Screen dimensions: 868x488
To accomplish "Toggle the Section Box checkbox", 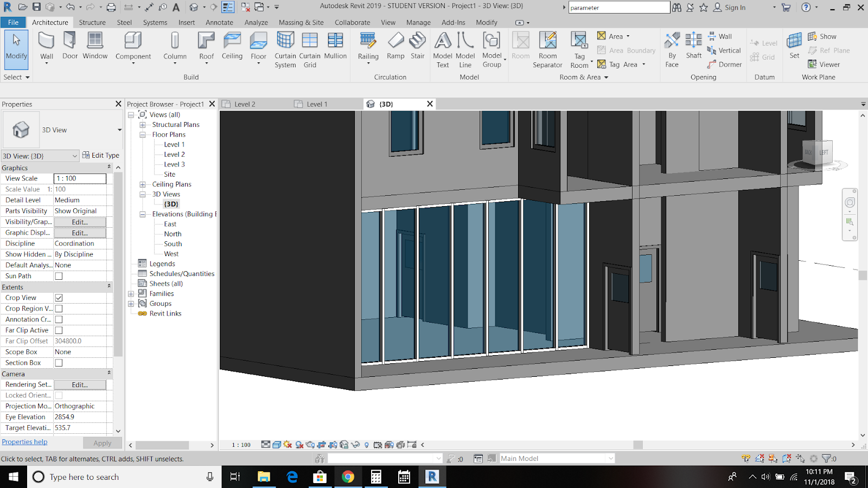I will [59, 363].
